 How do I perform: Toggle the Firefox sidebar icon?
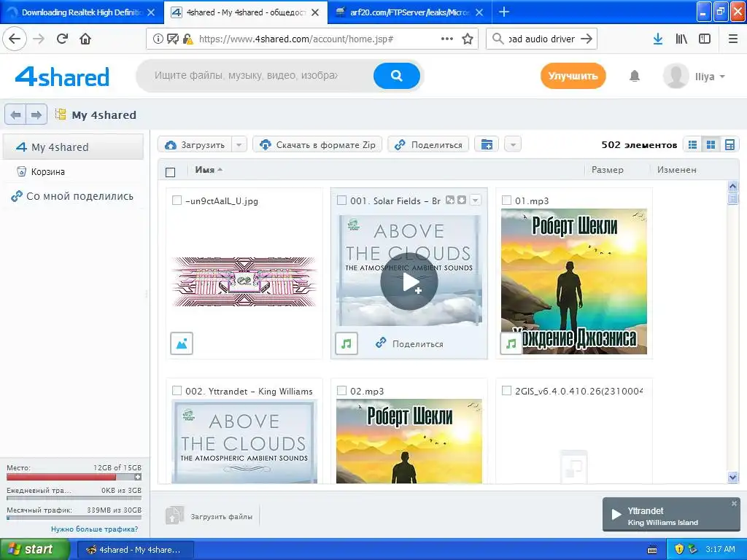click(705, 39)
